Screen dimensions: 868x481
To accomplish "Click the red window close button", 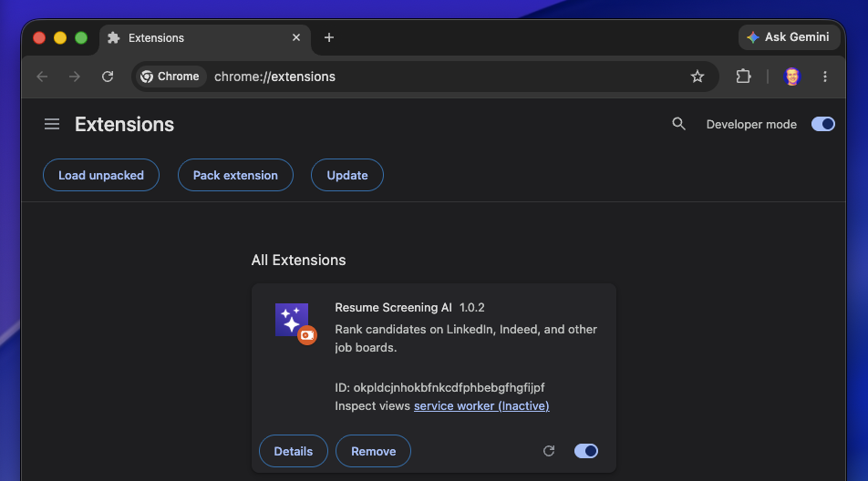I will point(39,37).
